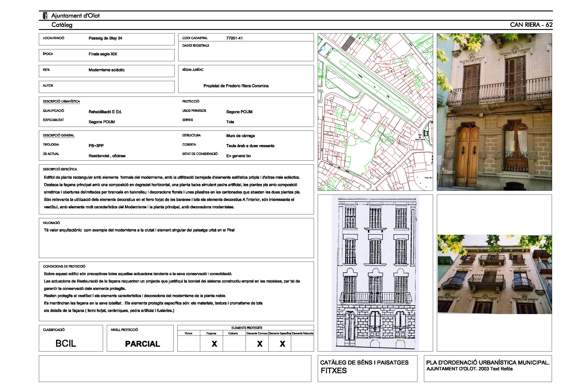Click the Catàleg header label
Viewport: 562px width, 392px height.
(x=62, y=25)
